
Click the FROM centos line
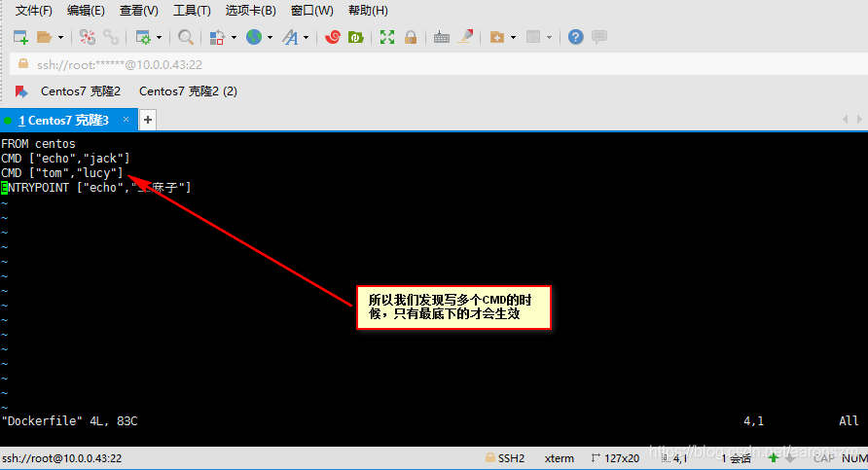click(38, 144)
